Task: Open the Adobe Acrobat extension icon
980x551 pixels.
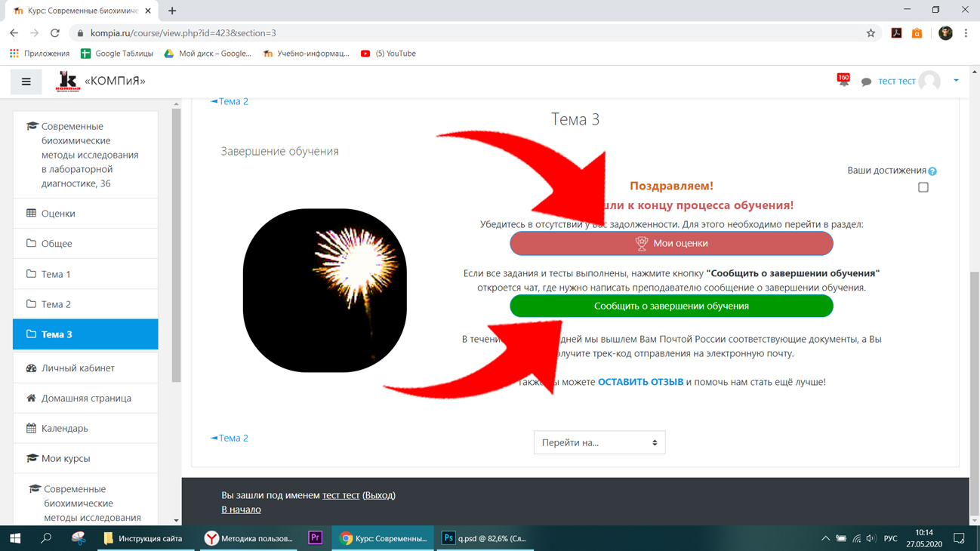Action: [x=896, y=33]
